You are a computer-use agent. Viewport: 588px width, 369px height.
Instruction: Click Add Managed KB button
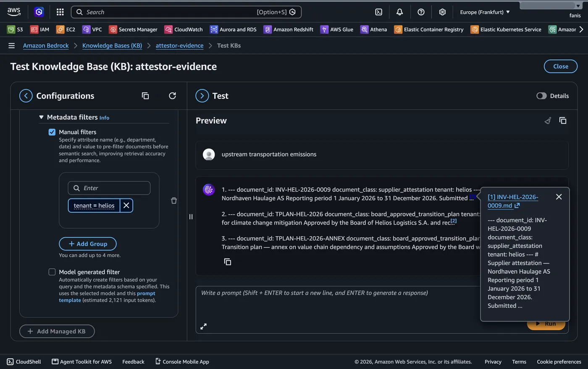[x=57, y=331]
